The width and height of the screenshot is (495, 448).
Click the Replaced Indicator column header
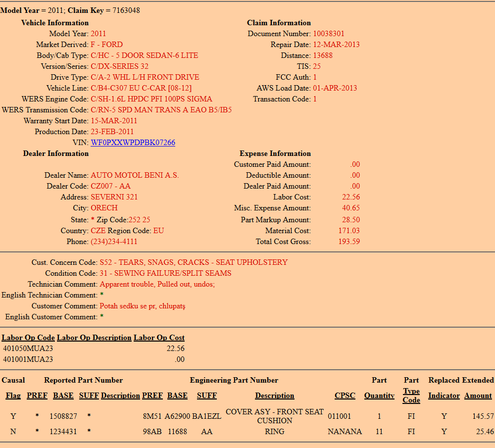[444, 396]
